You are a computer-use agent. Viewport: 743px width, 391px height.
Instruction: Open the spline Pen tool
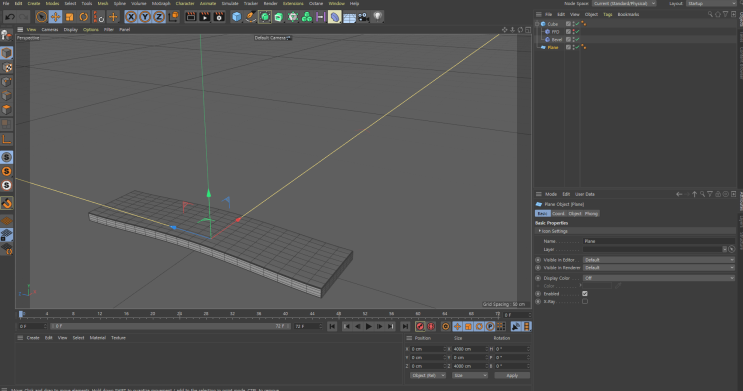251,18
